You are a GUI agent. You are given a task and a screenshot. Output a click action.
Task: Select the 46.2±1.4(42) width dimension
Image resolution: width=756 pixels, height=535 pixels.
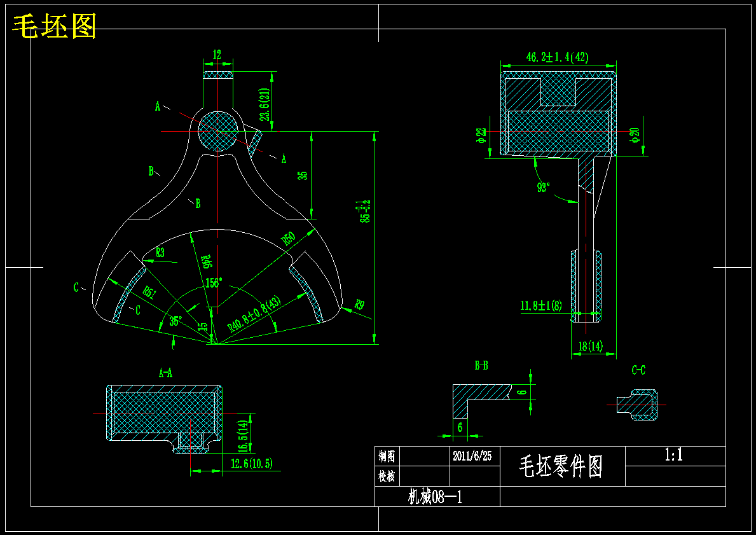558,57
